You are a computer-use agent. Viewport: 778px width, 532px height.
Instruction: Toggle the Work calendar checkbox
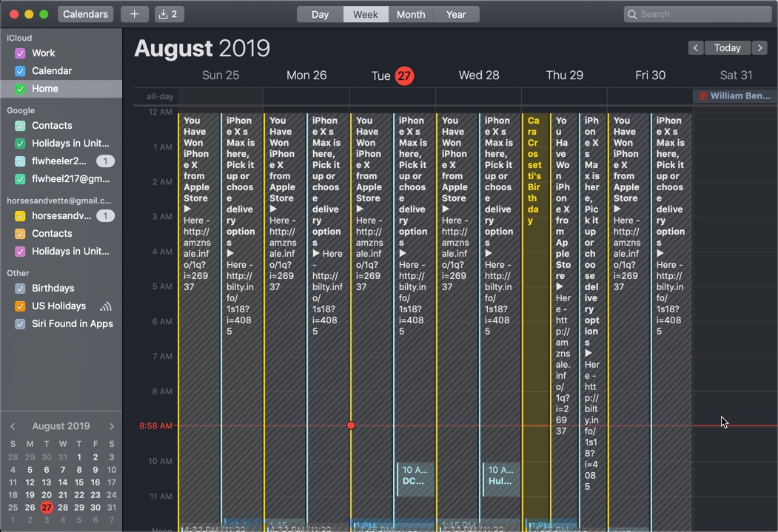click(x=20, y=53)
